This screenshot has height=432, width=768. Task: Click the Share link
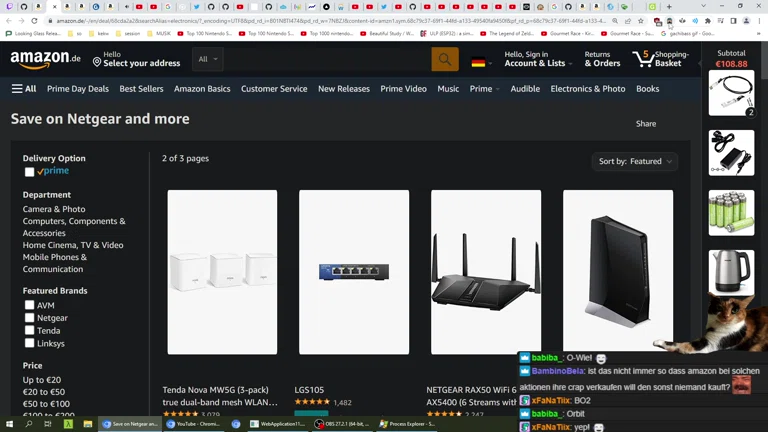(x=646, y=124)
